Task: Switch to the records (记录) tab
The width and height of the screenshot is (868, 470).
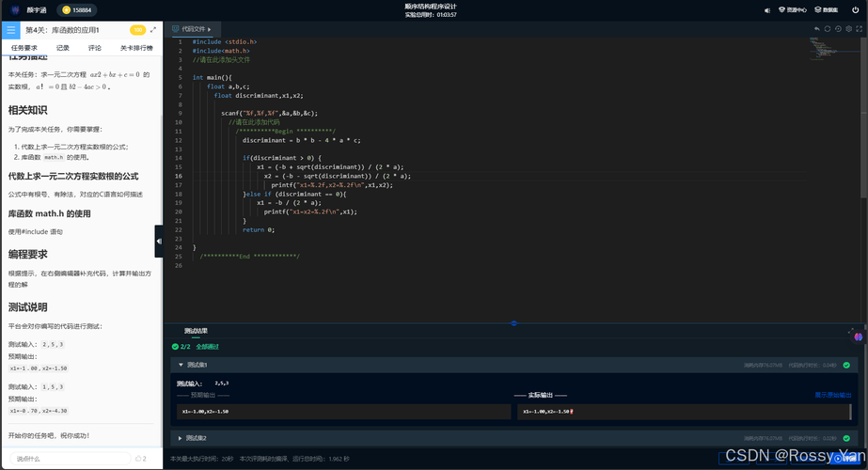Action: click(x=63, y=48)
